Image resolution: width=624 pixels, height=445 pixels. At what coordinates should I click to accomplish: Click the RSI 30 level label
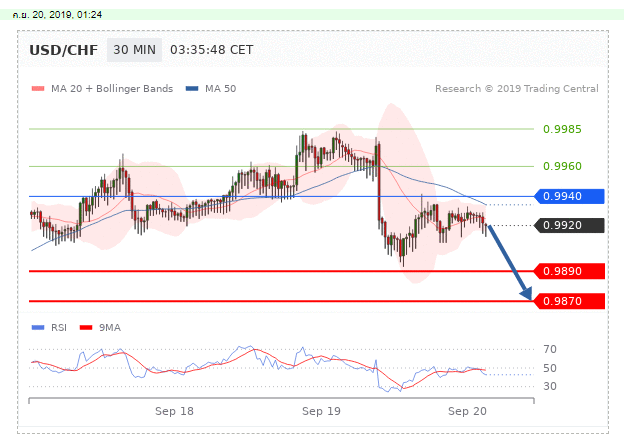pyautogui.click(x=550, y=386)
